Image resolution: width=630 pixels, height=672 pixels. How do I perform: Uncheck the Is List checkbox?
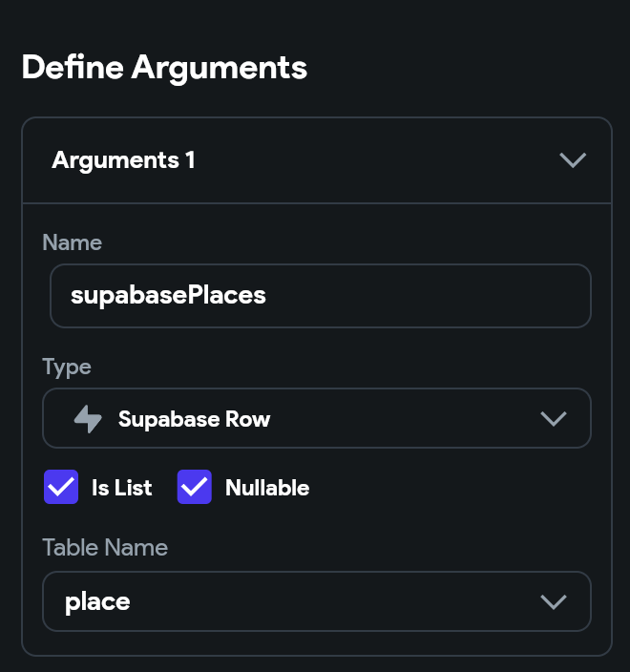tap(61, 488)
